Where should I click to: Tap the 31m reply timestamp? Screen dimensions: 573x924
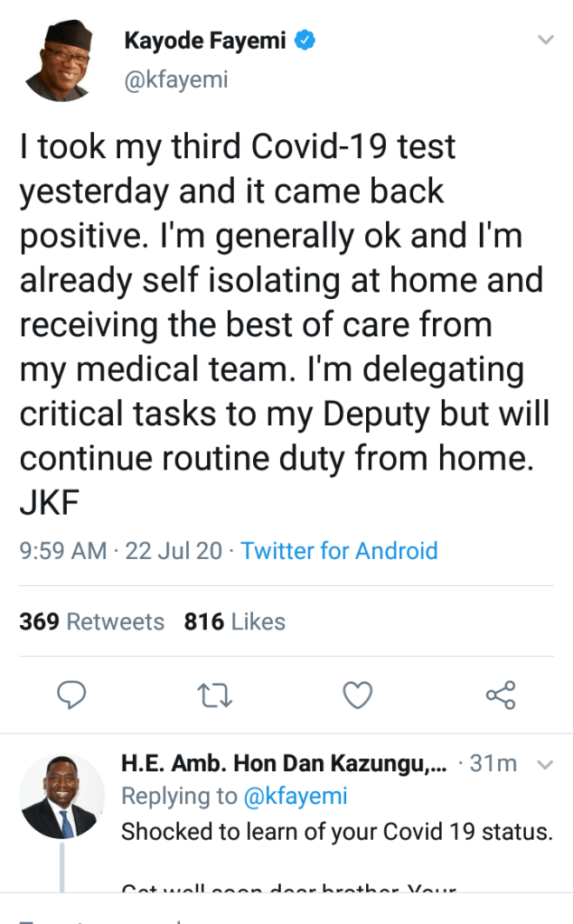coord(493,764)
